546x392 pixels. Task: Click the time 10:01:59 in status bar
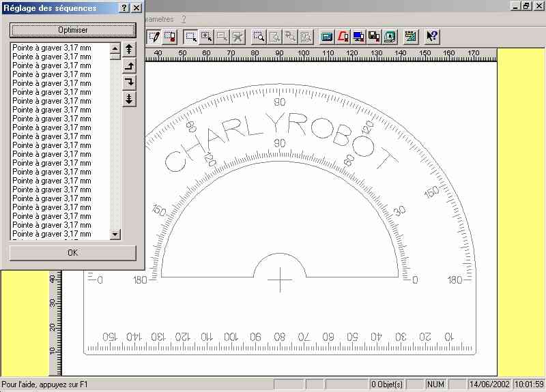pyautogui.click(x=530, y=385)
